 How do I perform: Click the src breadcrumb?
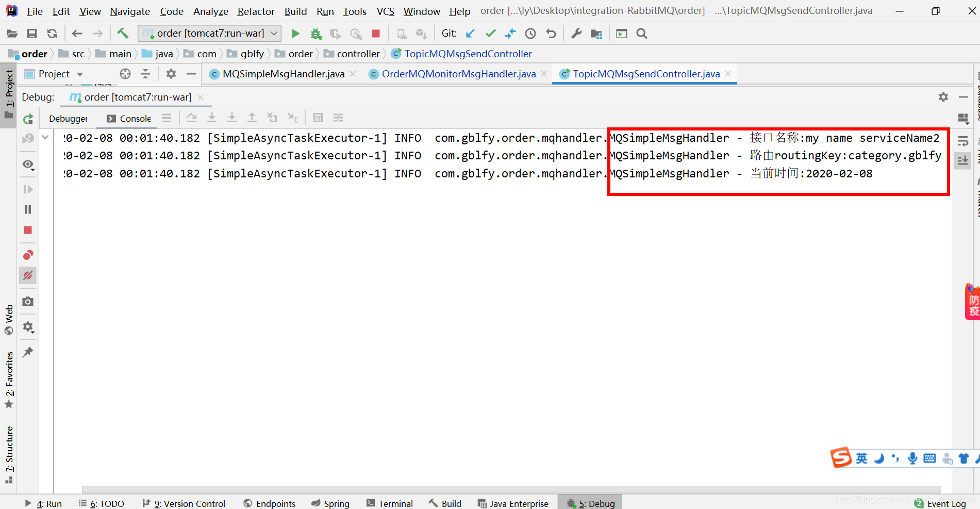[x=72, y=54]
